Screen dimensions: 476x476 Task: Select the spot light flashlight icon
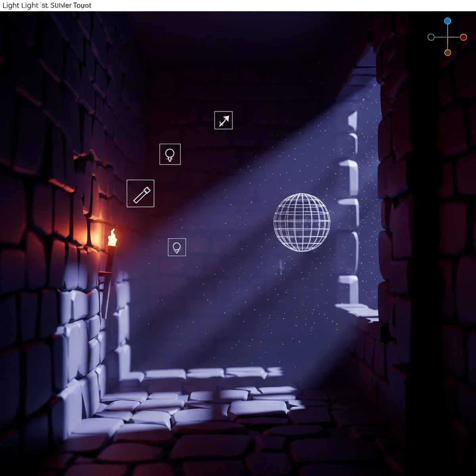tap(140, 194)
